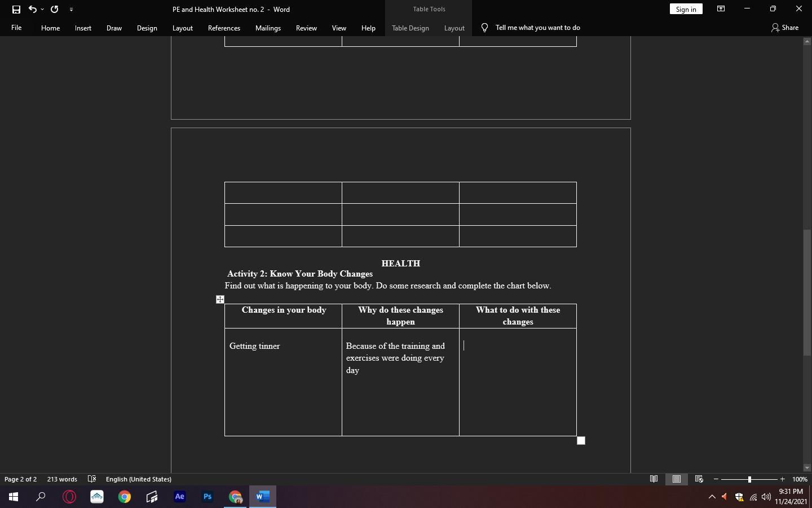The width and height of the screenshot is (812, 508).
Task: Click the scroll up arrow of the vertical scrollbar
Action: [x=806, y=42]
